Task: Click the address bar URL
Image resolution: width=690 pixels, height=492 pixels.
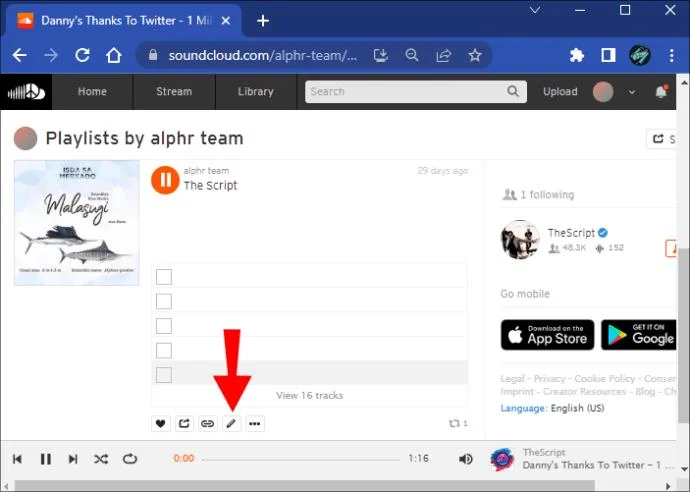Action: pos(262,55)
